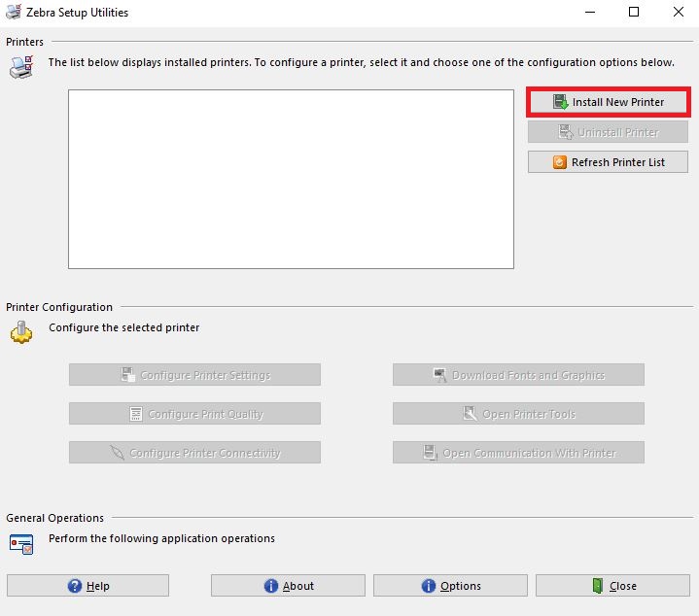Click Configure Printer Connectivity greyed-out button
The image size is (699, 616).
coord(194,453)
